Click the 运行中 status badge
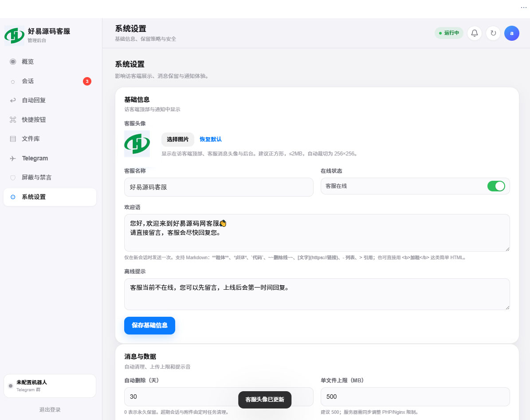 [x=449, y=33]
